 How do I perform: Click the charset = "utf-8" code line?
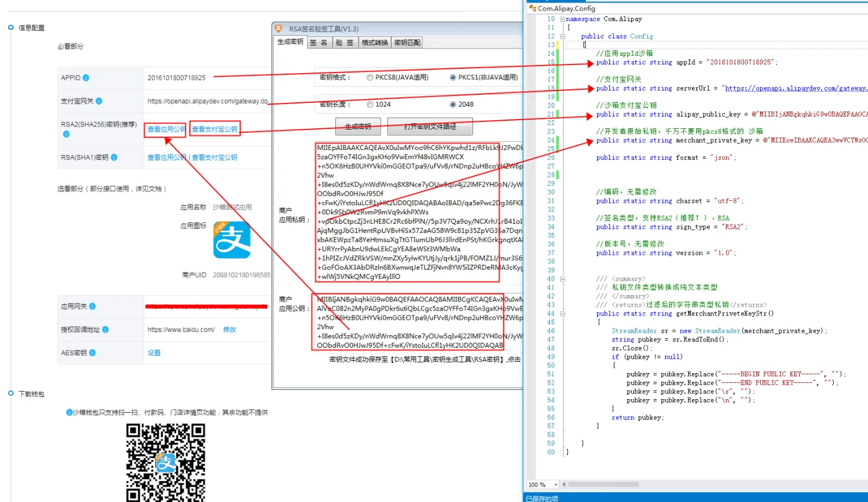pyautogui.click(x=670, y=201)
